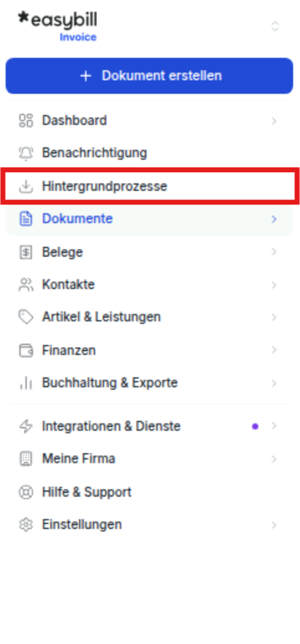Expand the Dashboard chevron arrow
The width and height of the screenshot is (300, 644).
click(x=274, y=121)
